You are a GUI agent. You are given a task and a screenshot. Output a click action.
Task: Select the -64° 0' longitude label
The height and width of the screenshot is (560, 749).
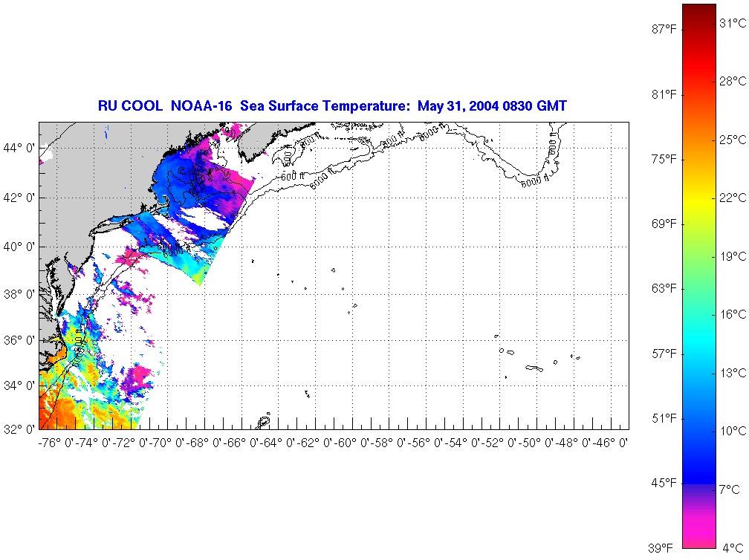click(x=277, y=443)
